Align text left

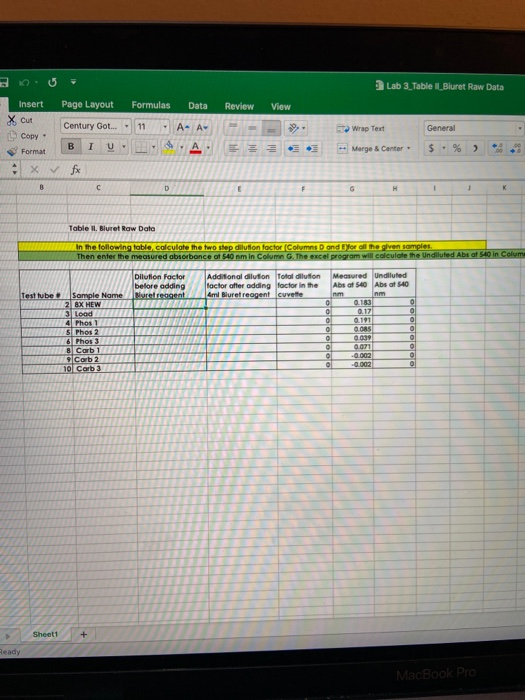(x=233, y=148)
